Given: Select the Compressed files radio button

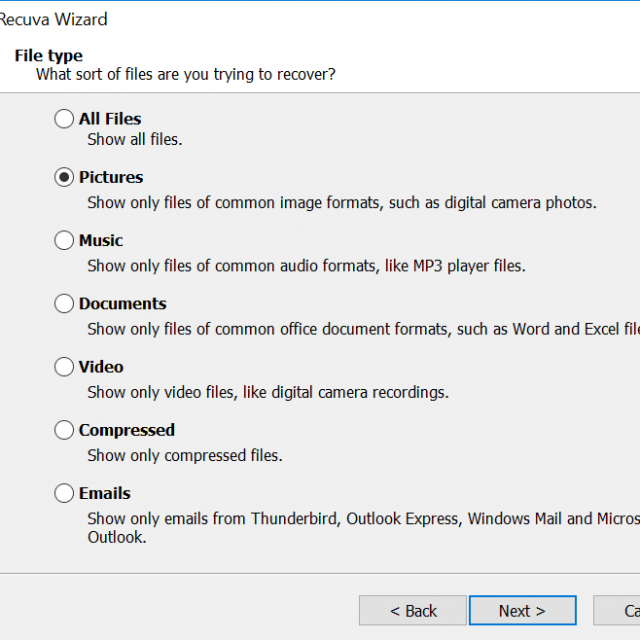Looking at the screenshot, I should 64,430.
